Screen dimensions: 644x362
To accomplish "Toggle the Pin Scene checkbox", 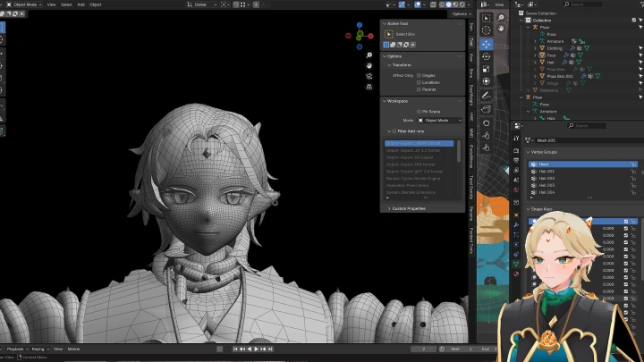I will pyautogui.click(x=419, y=112).
